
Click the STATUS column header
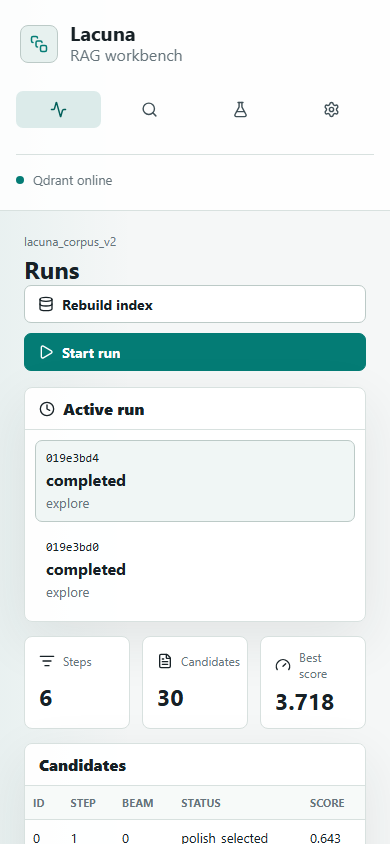[201, 803]
